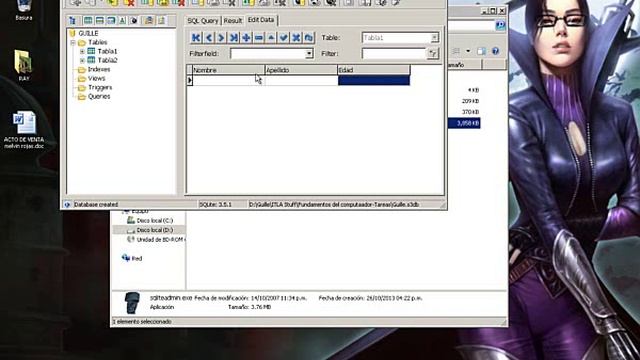Click Database created status bar text

click(96, 204)
